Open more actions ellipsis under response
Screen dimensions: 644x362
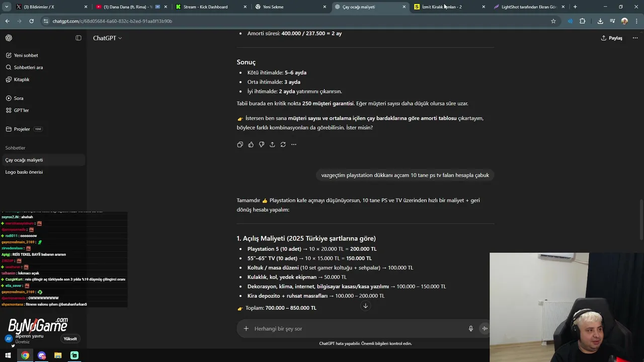294,144
